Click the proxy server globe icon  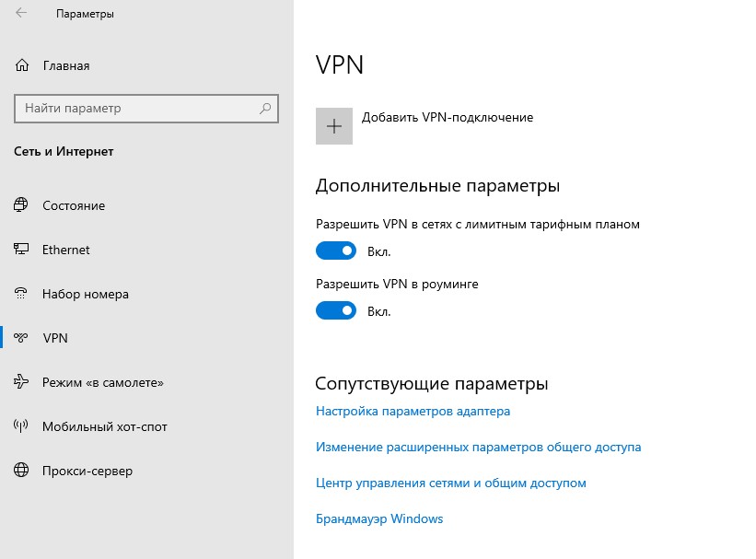(21, 470)
